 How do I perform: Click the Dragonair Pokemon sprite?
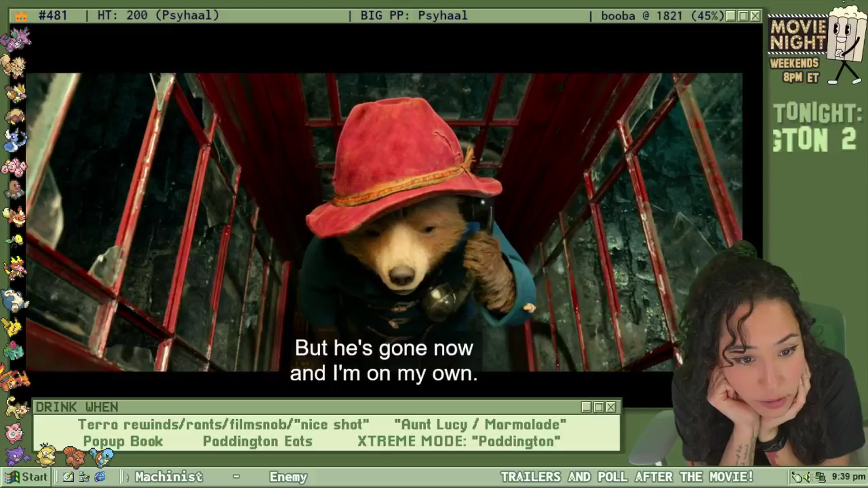point(14,140)
